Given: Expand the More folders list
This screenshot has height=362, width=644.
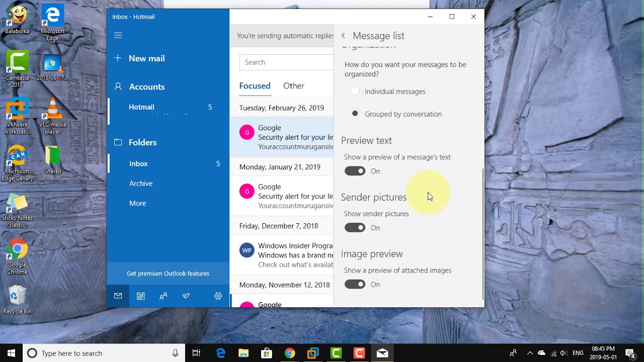Looking at the screenshot, I should pyautogui.click(x=137, y=203).
